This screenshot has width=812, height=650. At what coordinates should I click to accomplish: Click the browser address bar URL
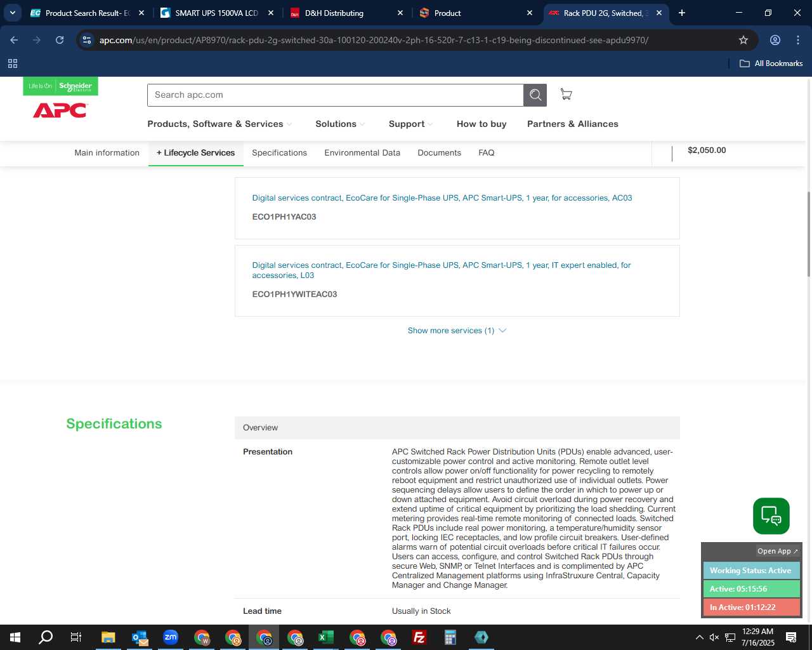click(374, 40)
